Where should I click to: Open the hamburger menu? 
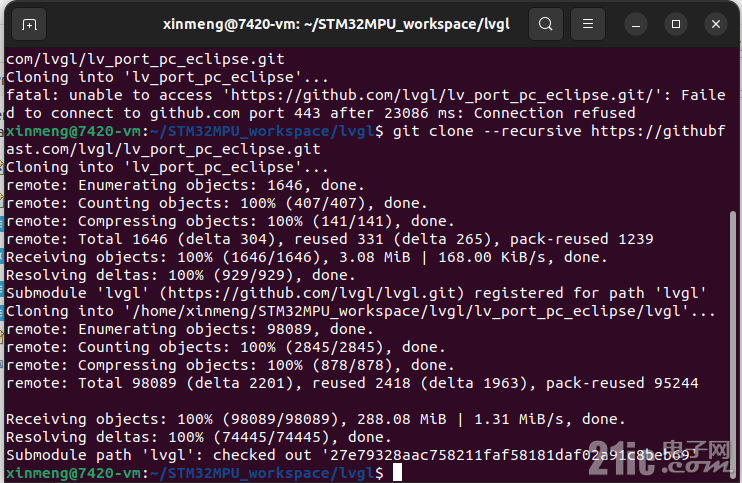pos(588,24)
